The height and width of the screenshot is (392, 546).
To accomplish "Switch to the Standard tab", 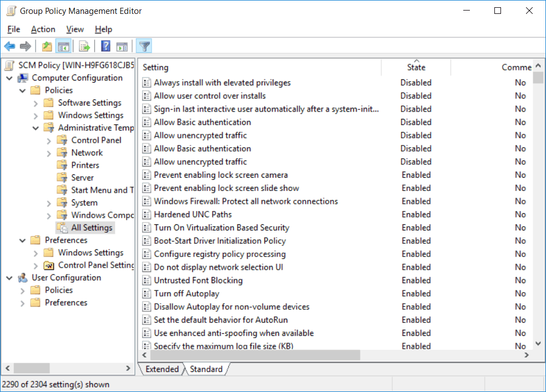I will click(206, 369).
